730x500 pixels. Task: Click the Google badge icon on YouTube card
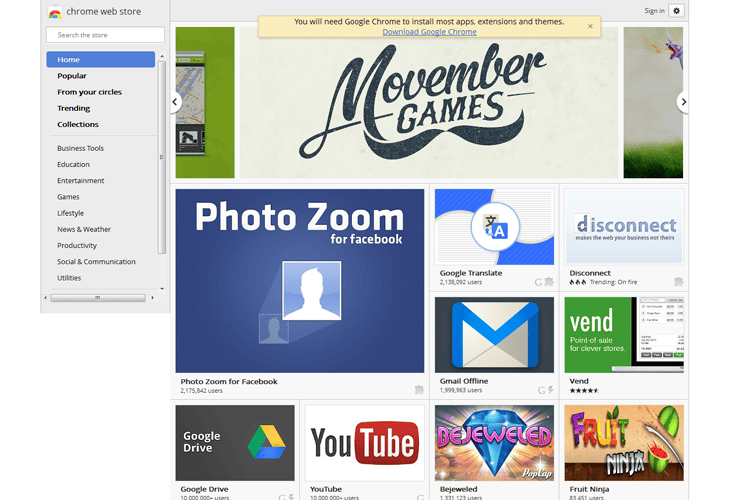420,498
